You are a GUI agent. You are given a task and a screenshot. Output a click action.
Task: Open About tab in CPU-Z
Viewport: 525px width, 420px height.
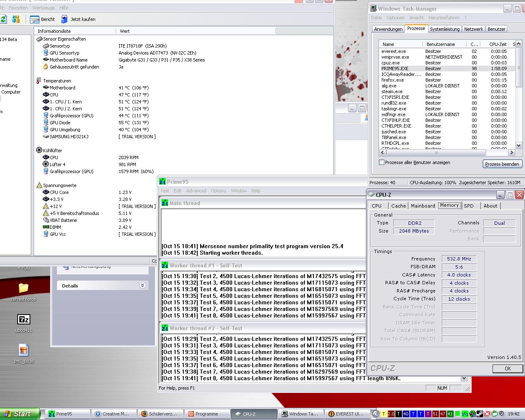(490, 206)
